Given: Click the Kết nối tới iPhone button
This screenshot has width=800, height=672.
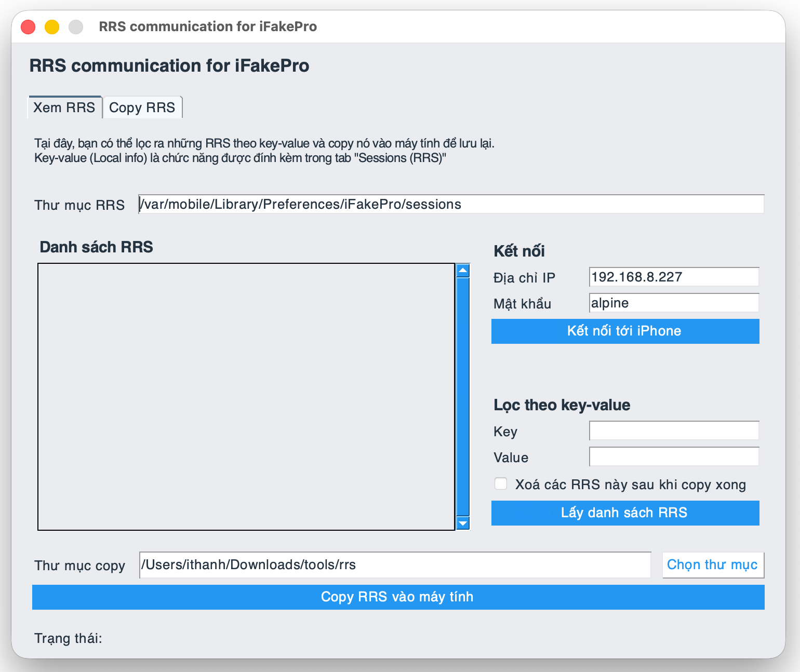Looking at the screenshot, I should pos(625,331).
